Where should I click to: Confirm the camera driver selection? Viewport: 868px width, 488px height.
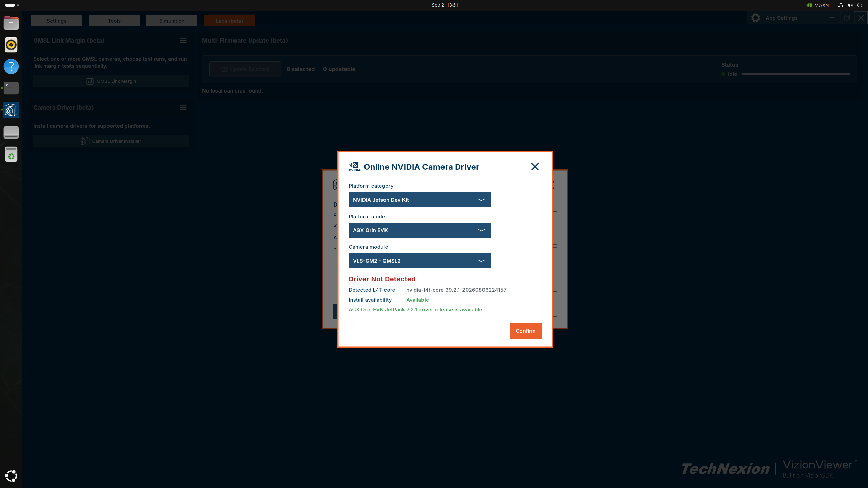tap(526, 331)
